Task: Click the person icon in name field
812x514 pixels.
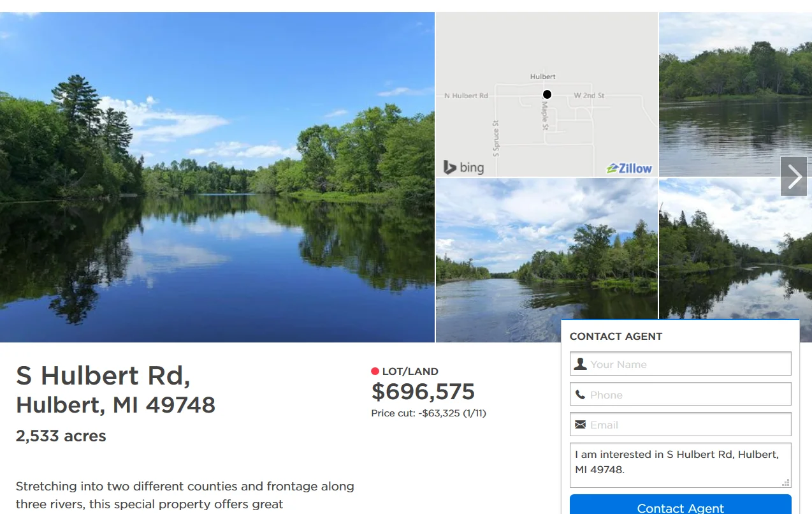Action: [580, 363]
